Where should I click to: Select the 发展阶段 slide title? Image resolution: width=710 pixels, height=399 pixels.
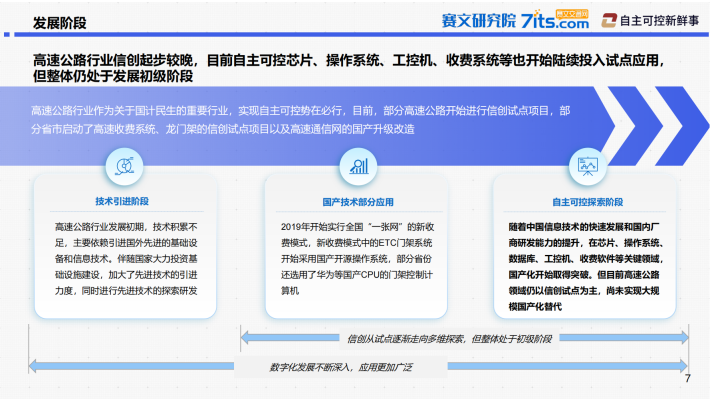(59, 23)
